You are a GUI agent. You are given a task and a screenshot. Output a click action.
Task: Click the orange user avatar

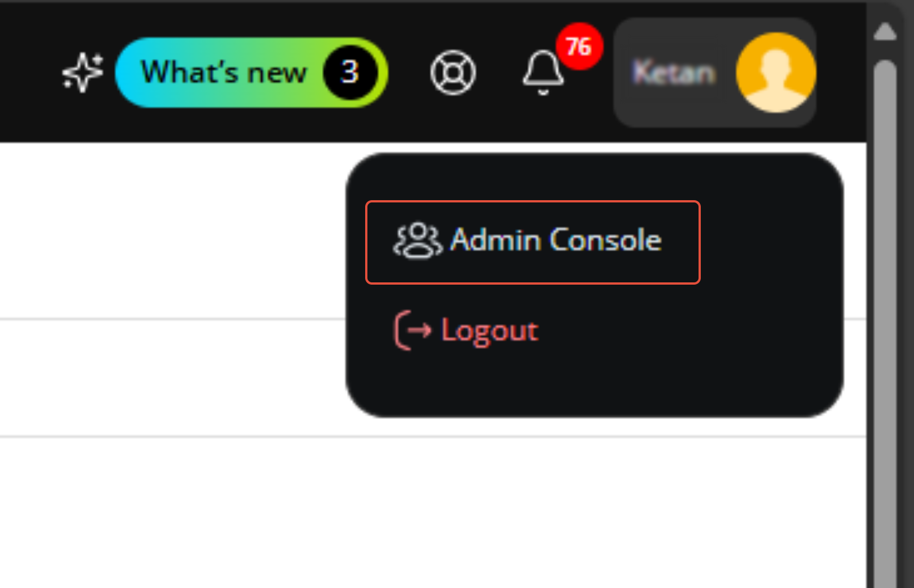776,73
